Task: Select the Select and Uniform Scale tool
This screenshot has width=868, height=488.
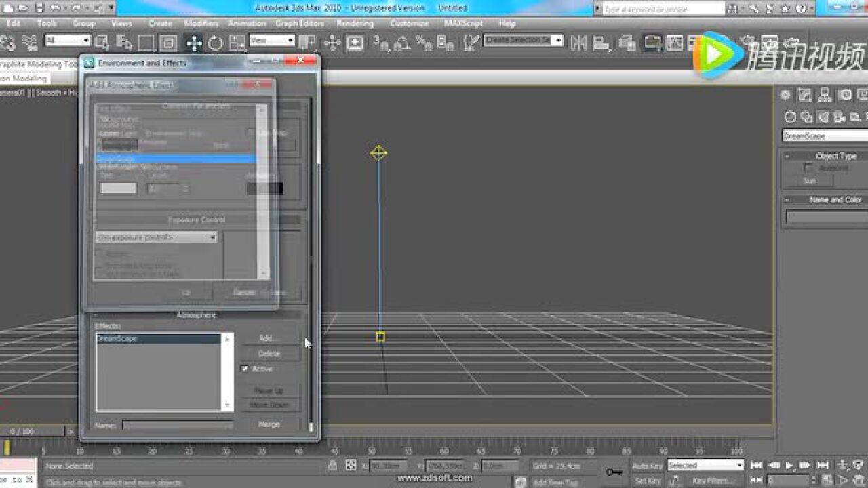Action: point(237,43)
